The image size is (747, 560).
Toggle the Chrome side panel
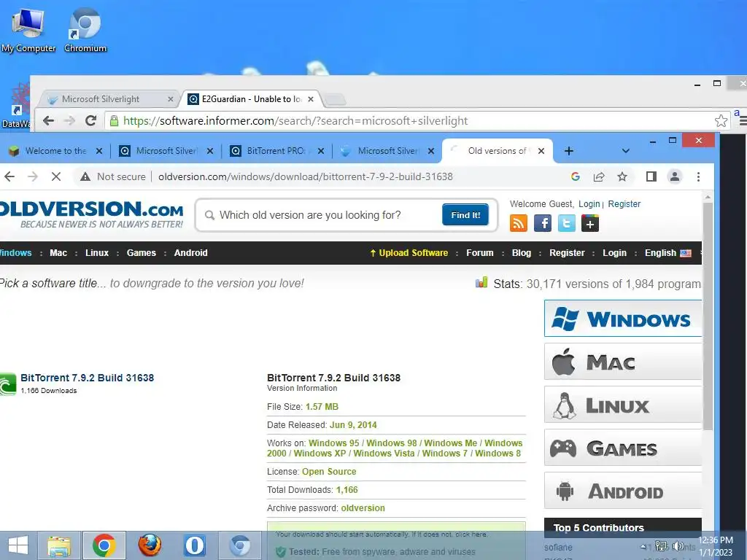[651, 176]
